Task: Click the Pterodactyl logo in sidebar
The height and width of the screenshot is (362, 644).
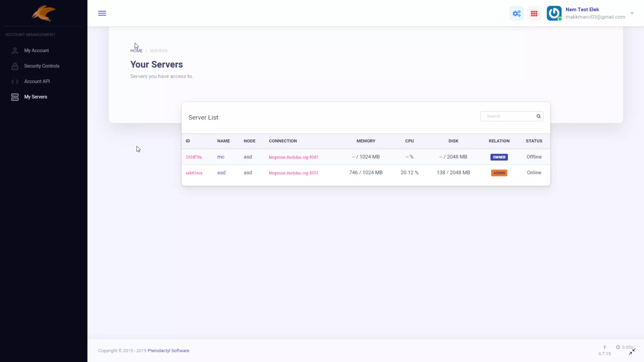Action: coord(44,13)
